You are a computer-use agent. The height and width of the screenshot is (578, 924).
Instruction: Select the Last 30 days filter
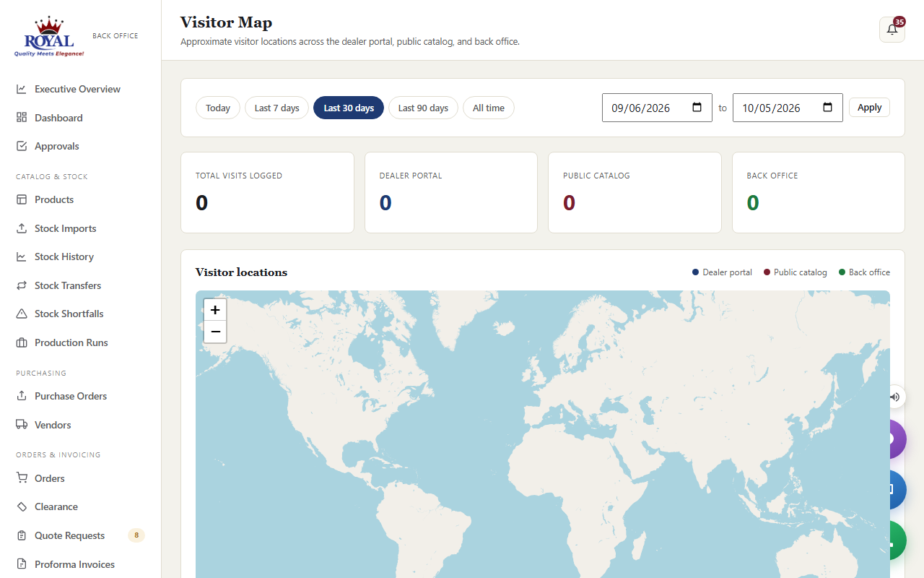[x=349, y=108]
